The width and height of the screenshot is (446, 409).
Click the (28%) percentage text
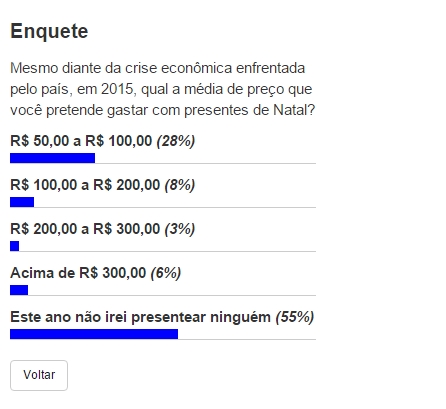point(176,141)
